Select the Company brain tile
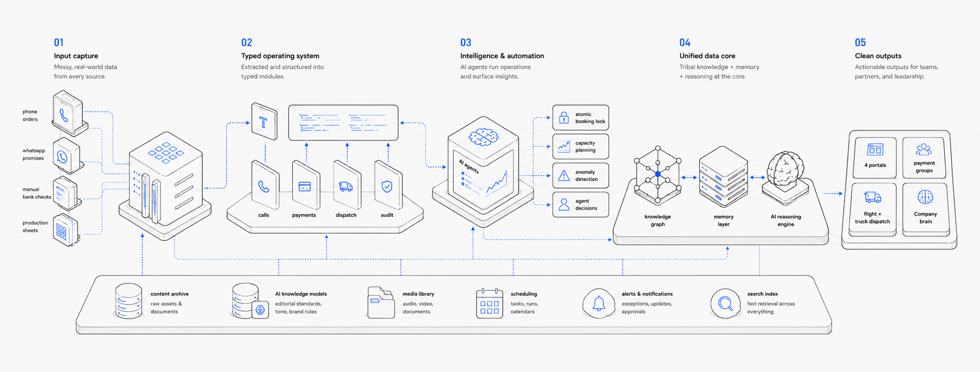The height and width of the screenshot is (372, 980). (925, 208)
